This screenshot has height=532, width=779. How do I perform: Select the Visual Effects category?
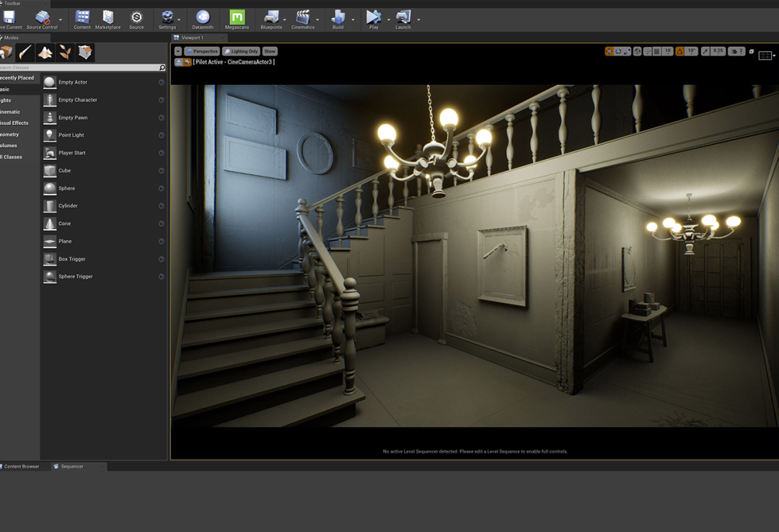pyautogui.click(x=14, y=123)
